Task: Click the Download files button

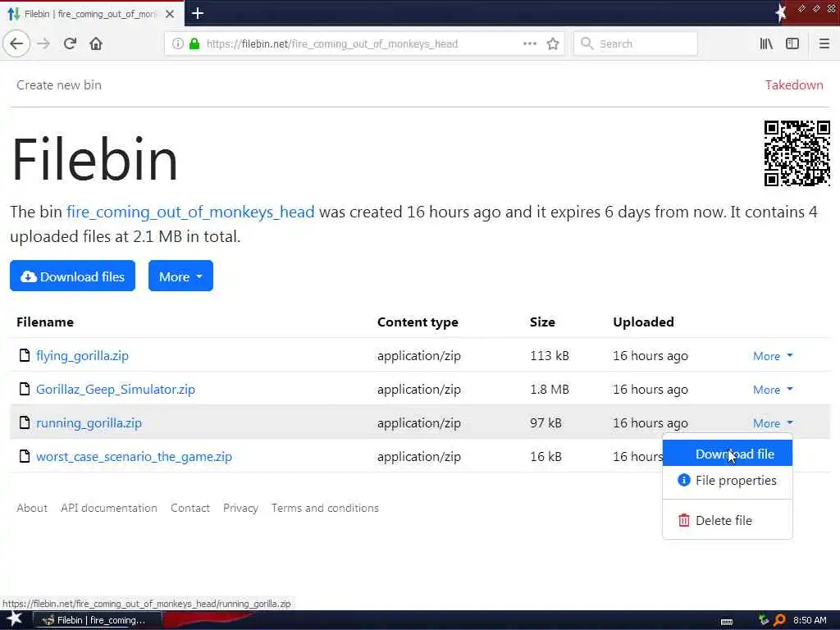Action: tap(72, 276)
